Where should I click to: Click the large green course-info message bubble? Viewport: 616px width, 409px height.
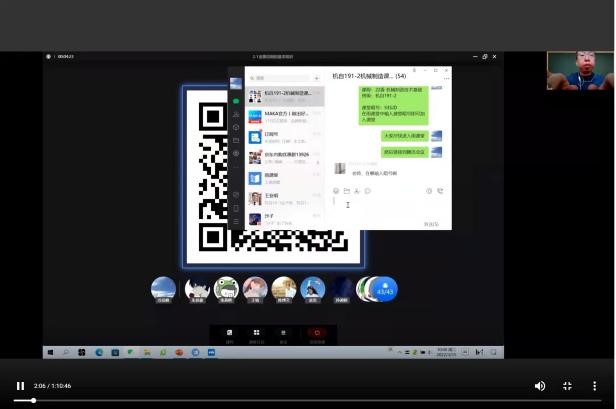pyautogui.click(x=394, y=106)
